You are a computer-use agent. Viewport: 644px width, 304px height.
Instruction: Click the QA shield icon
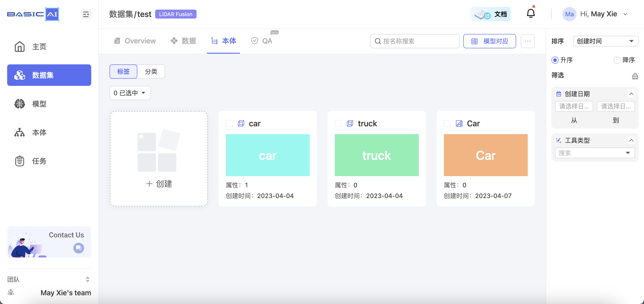[x=254, y=41]
